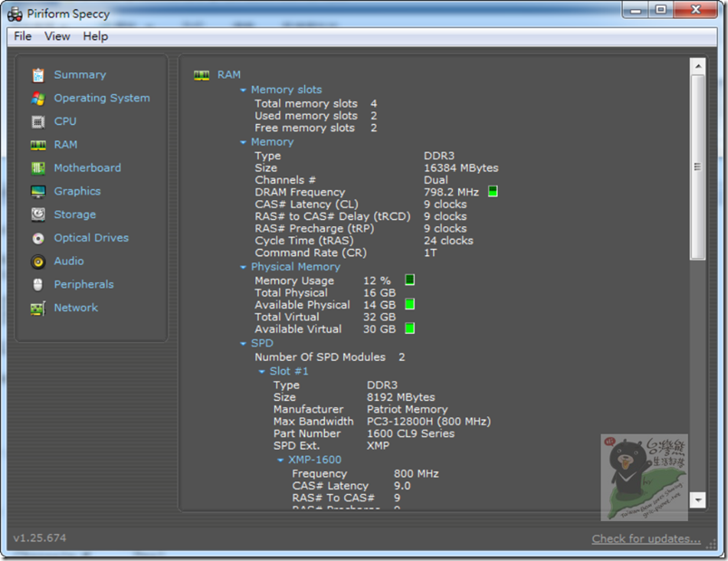Screen dimensions: 728x561
Task: Click the Available Virtual green indicator
Action: (x=409, y=328)
